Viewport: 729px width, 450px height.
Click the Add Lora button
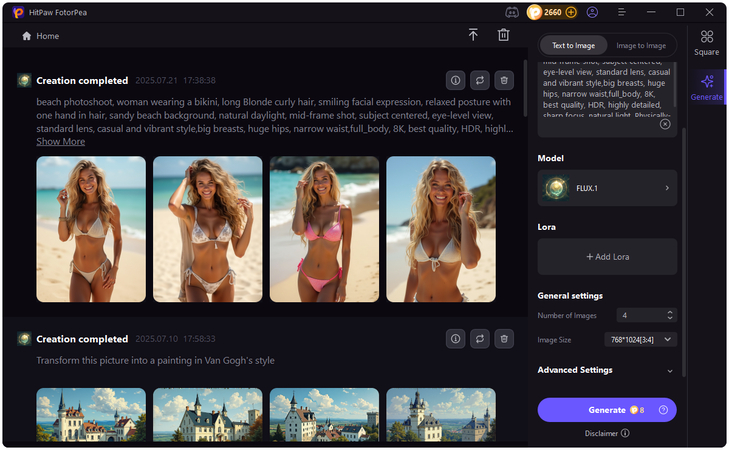pos(607,257)
